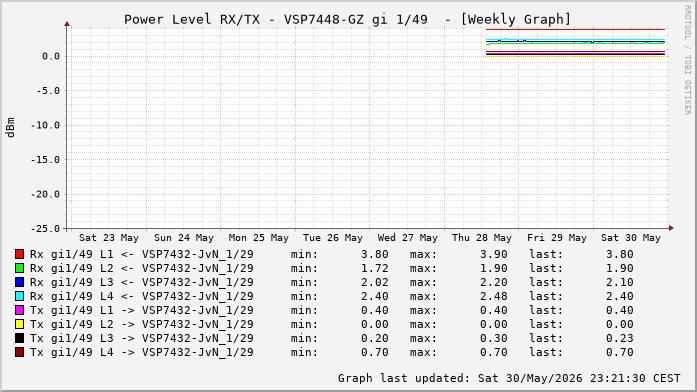The image size is (697, 392).
Task: Click the dark red Tx L4 legend swatch
Action: pyautogui.click(x=19, y=352)
